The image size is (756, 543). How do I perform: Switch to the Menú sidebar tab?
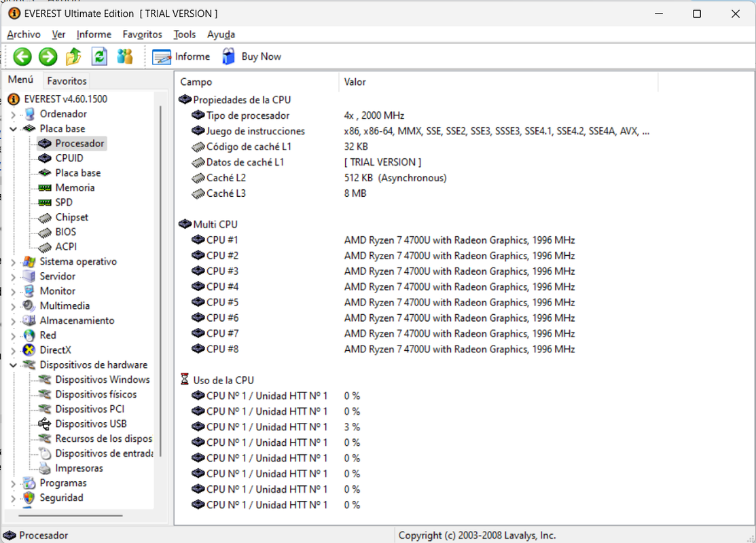pyautogui.click(x=21, y=79)
